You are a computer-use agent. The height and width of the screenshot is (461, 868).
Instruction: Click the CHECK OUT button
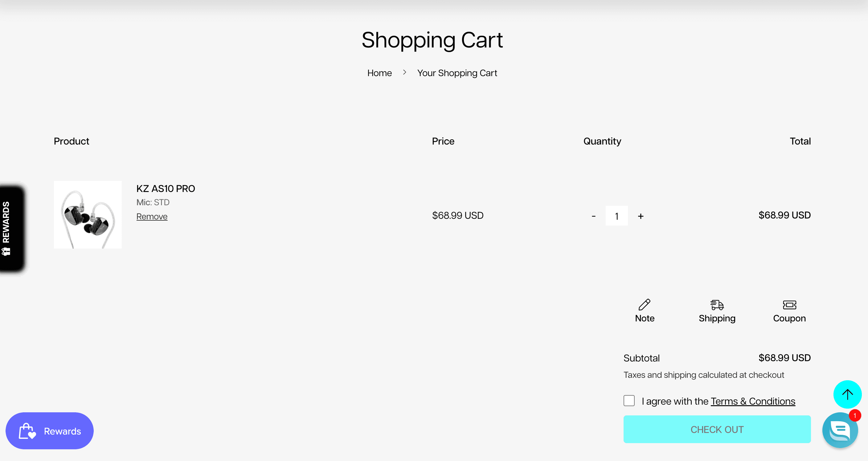(x=717, y=429)
